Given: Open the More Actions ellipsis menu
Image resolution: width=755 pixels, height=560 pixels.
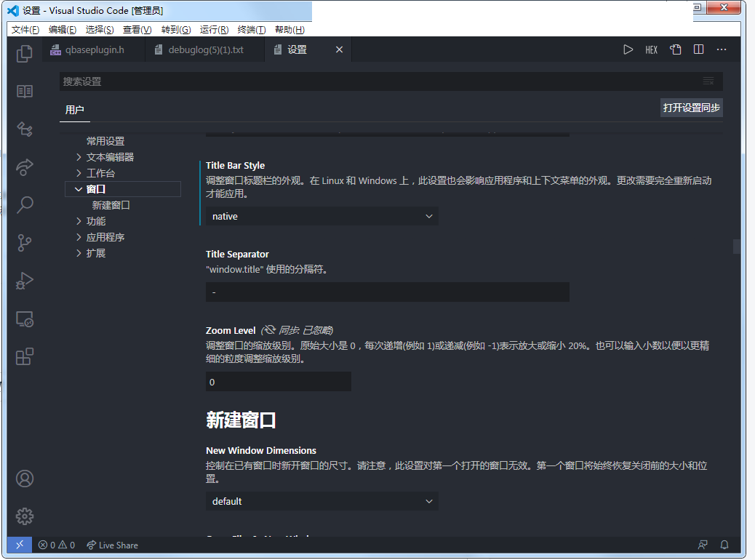Looking at the screenshot, I should 722,49.
